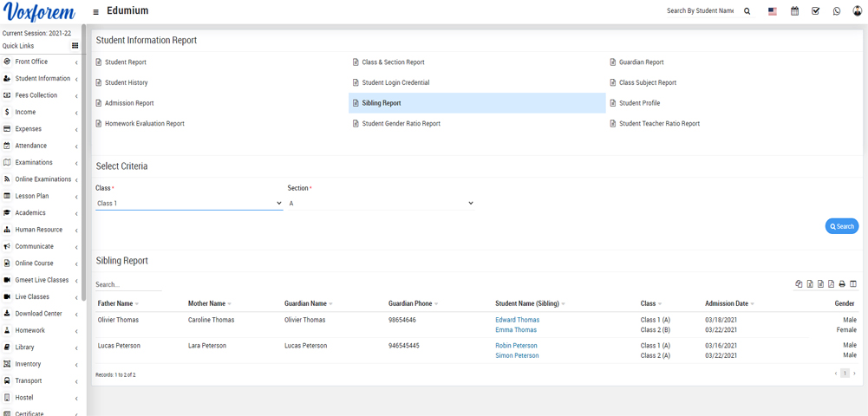Export sibling report as PDF

[x=831, y=284]
